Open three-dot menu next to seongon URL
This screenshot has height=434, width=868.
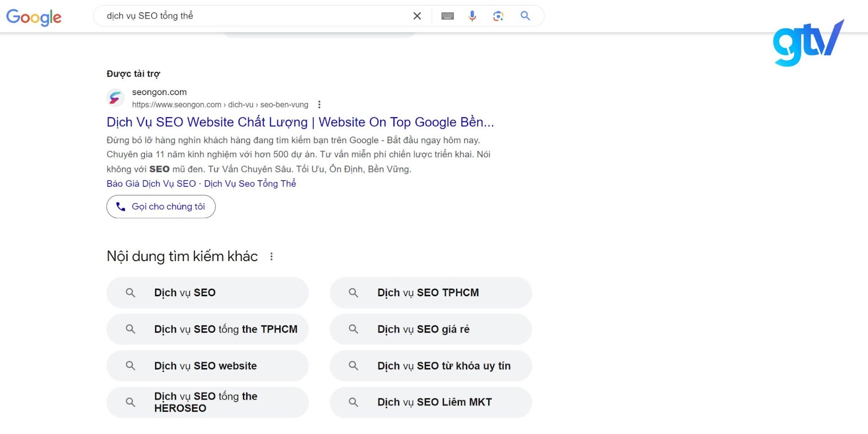point(319,105)
